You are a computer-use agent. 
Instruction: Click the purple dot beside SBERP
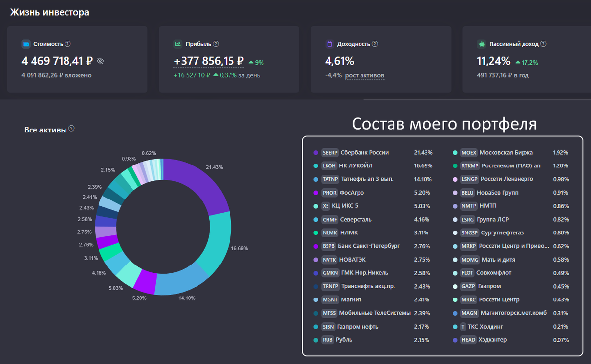coord(316,153)
